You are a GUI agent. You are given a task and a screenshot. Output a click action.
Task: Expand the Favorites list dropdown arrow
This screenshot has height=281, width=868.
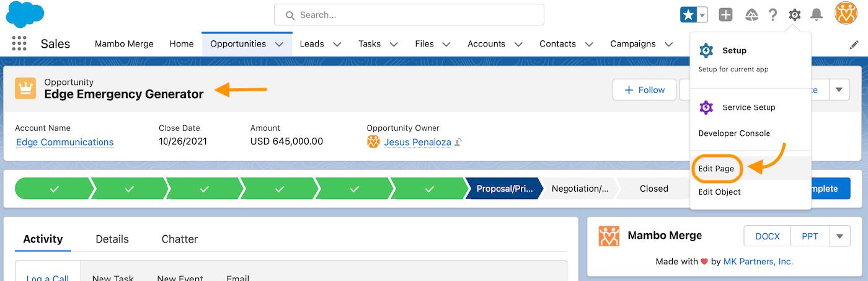point(702,15)
